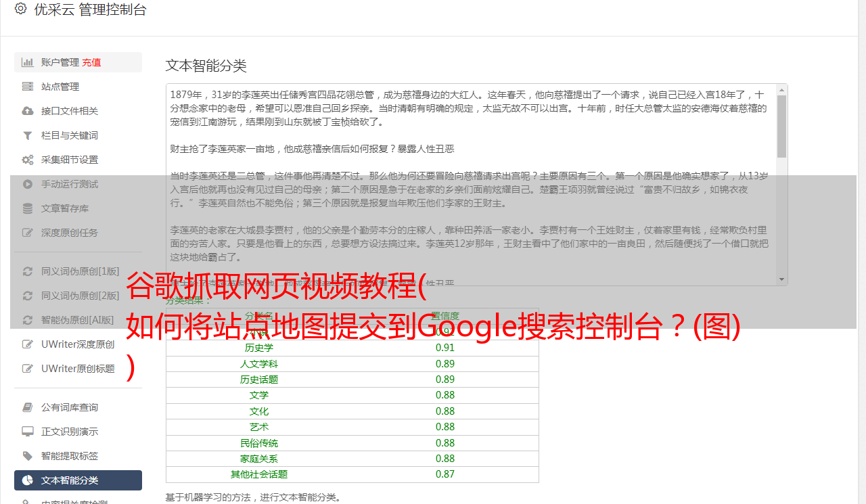Click the book icon beside 公有词库查询

tap(28, 407)
